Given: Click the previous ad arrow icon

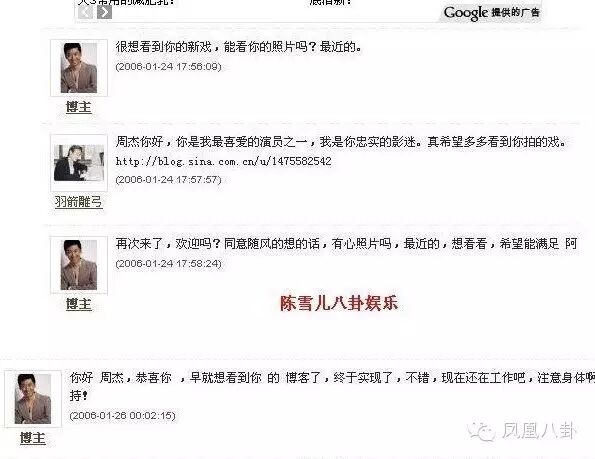Looking at the screenshot, I should click(85, 12).
